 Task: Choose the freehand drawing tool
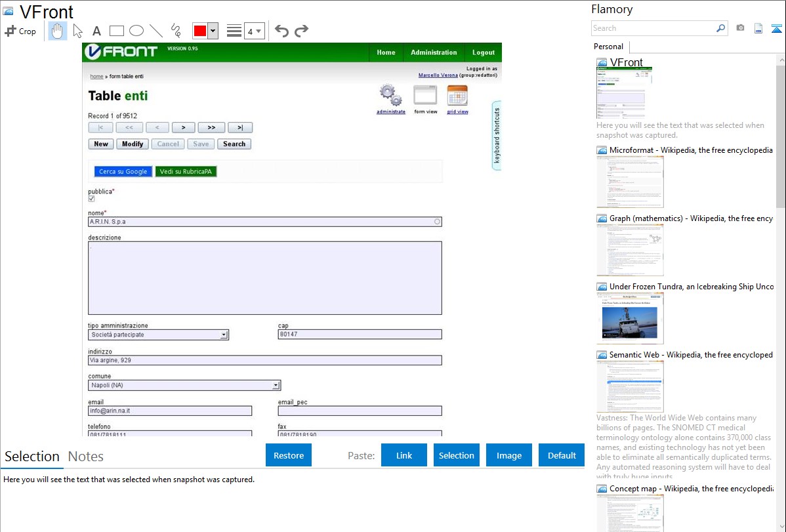click(x=176, y=31)
